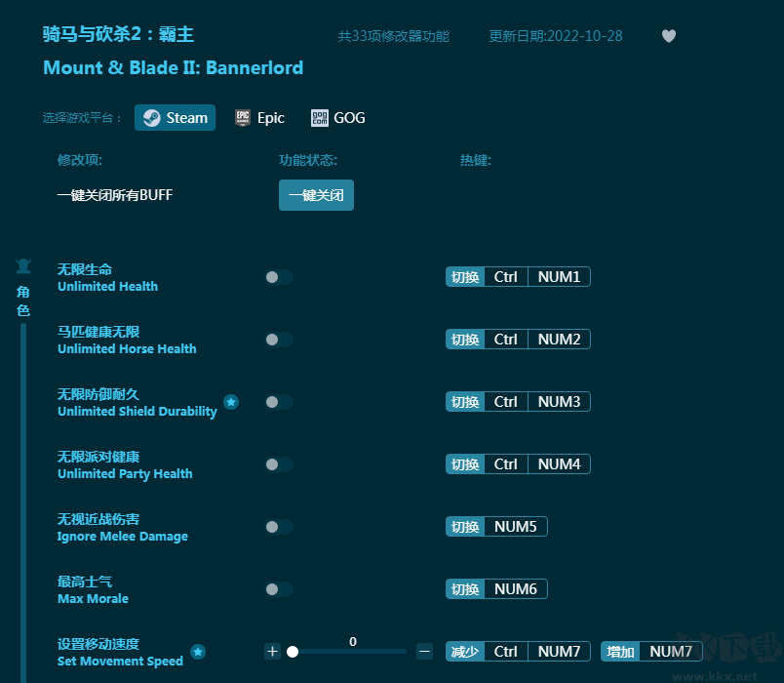This screenshot has width=784, height=683.
Task: Toggle Unlimited Horse Health switch
Action: tap(279, 340)
